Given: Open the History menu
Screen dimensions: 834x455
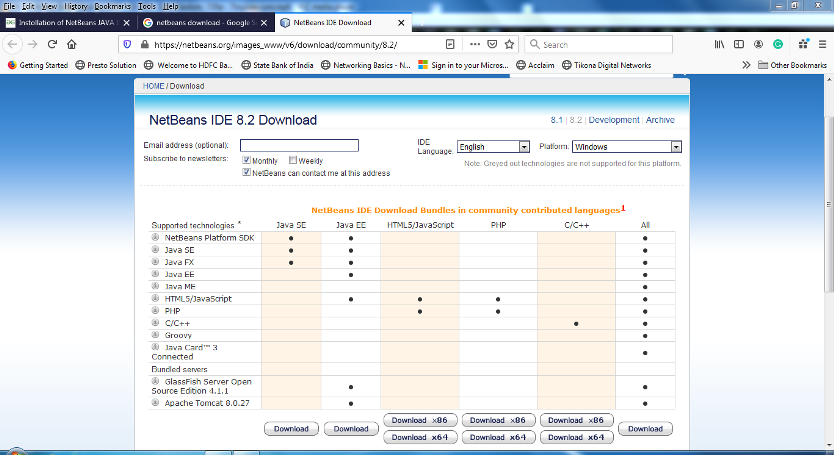Looking at the screenshot, I should pyautogui.click(x=76, y=6).
